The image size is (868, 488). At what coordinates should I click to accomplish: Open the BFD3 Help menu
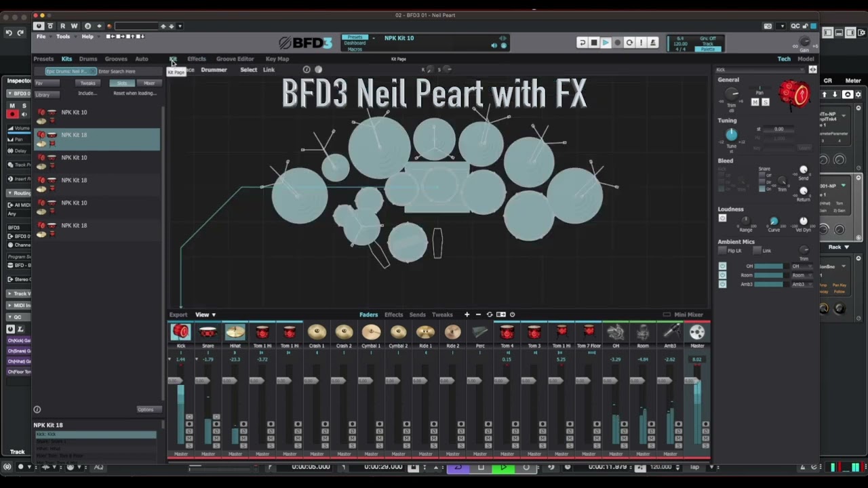click(x=87, y=37)
